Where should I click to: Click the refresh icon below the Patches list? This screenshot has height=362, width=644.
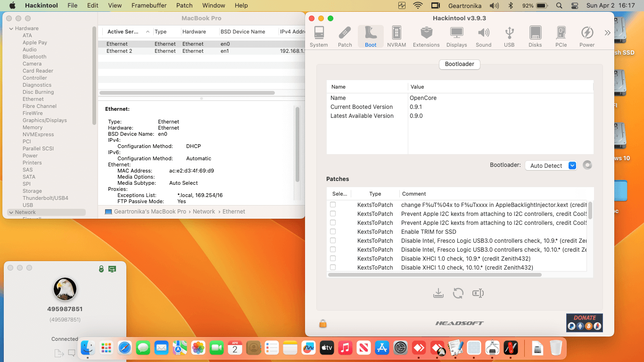point(458,293)
